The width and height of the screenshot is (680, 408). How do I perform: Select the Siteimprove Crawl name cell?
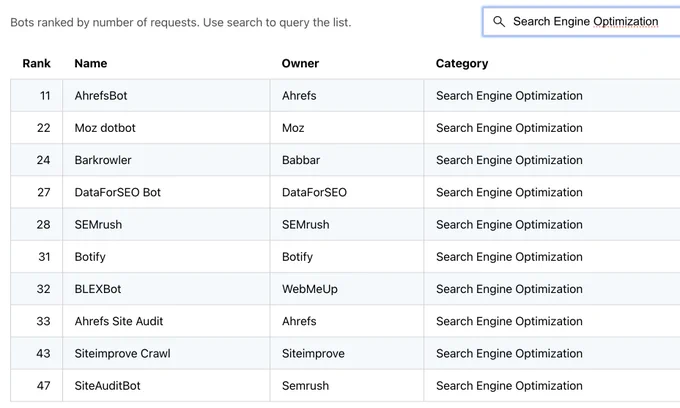tap(166, 353)
